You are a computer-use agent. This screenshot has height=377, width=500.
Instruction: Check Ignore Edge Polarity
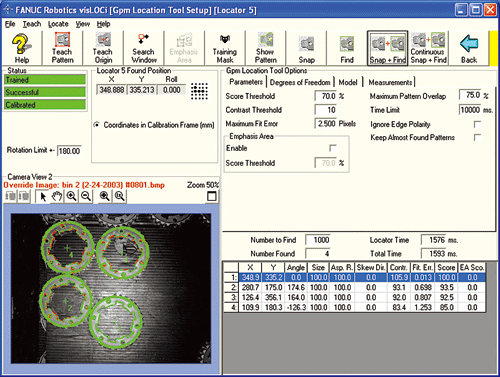477,124
